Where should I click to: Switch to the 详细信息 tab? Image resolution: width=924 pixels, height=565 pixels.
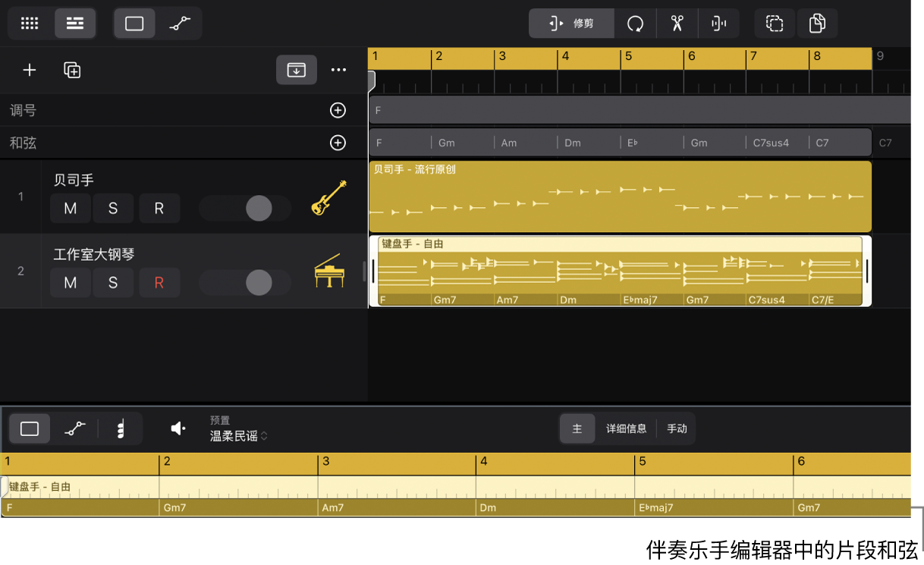click(626, 428)
